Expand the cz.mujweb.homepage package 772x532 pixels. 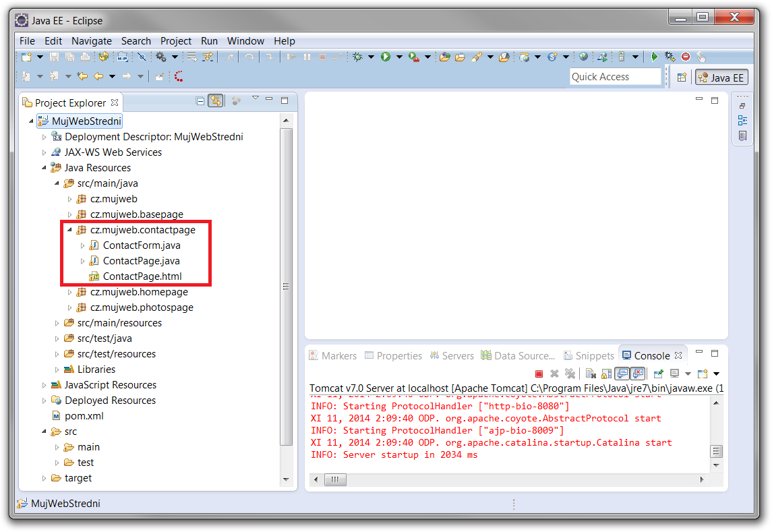pos(69,293)
